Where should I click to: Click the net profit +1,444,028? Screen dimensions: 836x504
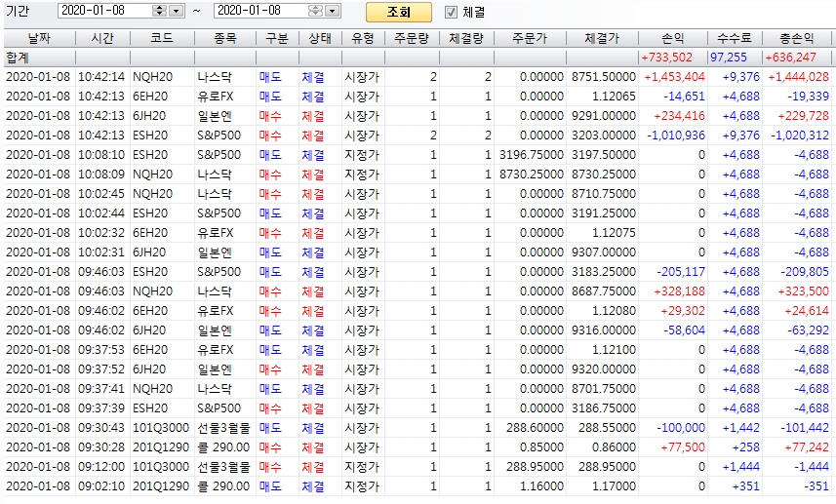pyautogui.click(x=798, y=77)
